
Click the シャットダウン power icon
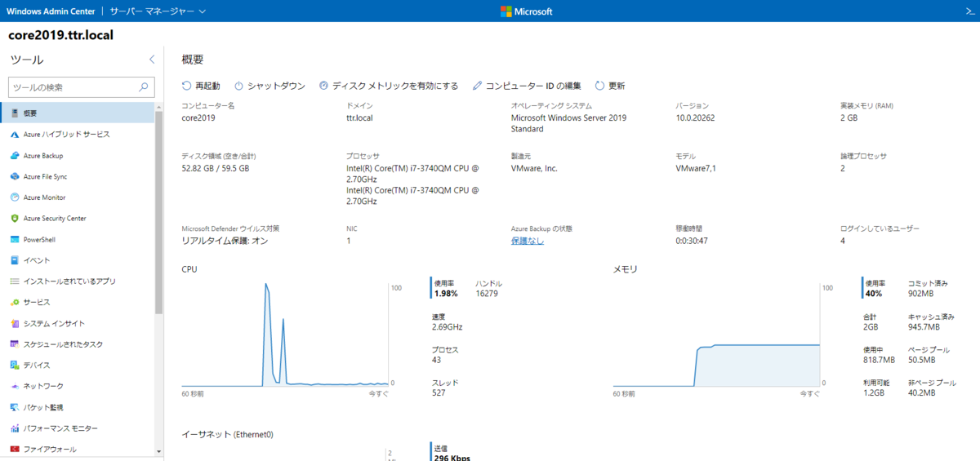(x=239, y=86)
